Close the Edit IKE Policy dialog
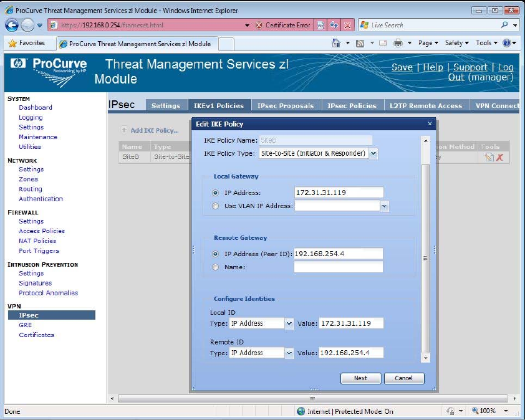 pyautogui.click(x=430, y=123)
